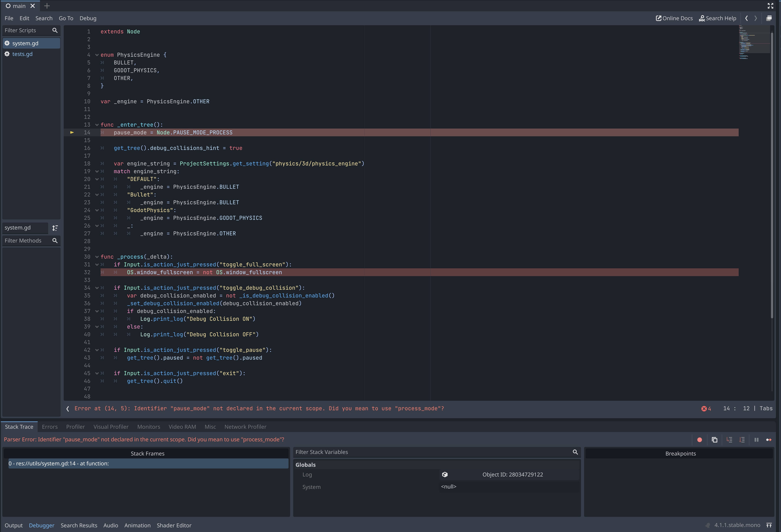The width and height of the screenshot is (781, 532).
Task: Toggle skip-breakpoints red circle icon
Action: click(700, 440)
